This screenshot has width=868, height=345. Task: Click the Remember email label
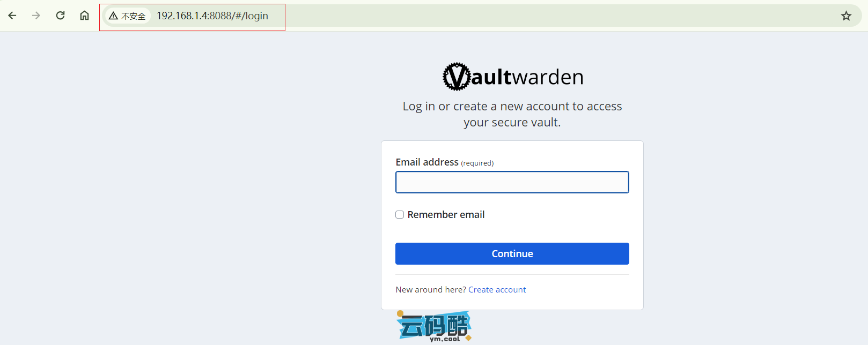(446, 214)
